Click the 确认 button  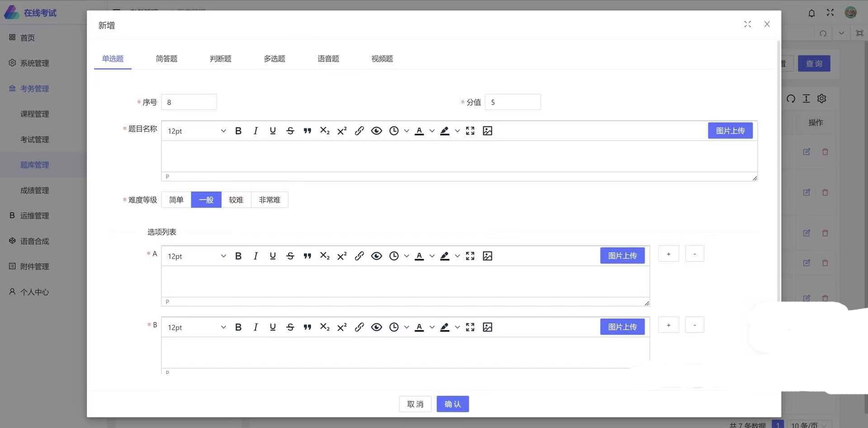453,404
